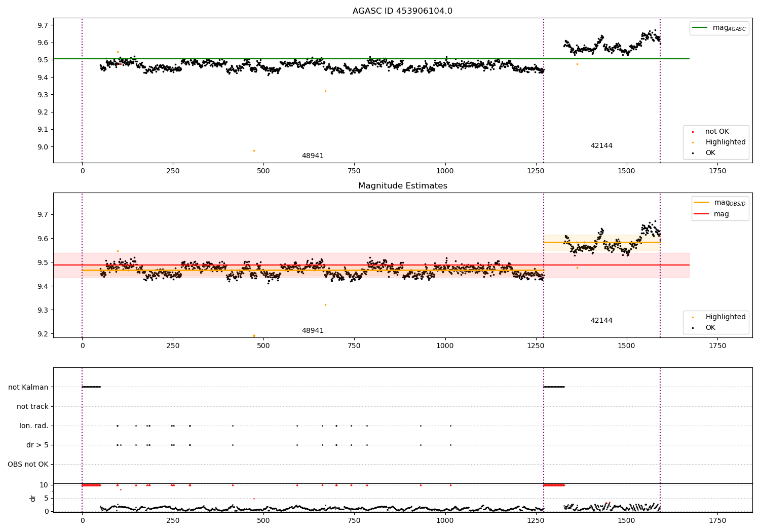Viewport: 760px width, 532px height.
Task: Click y-axis tick '9.2' in the middle plot
Action: [x=43, y=334]
